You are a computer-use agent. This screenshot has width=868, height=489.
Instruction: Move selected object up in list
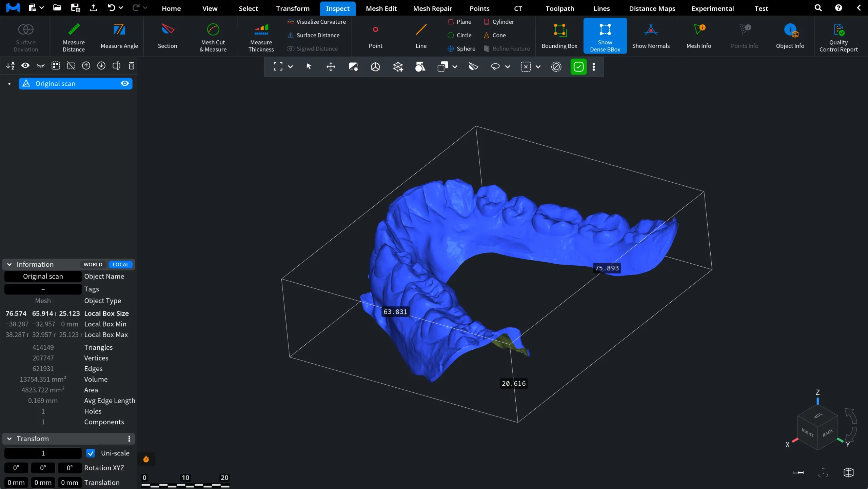[x=86, y=66]
